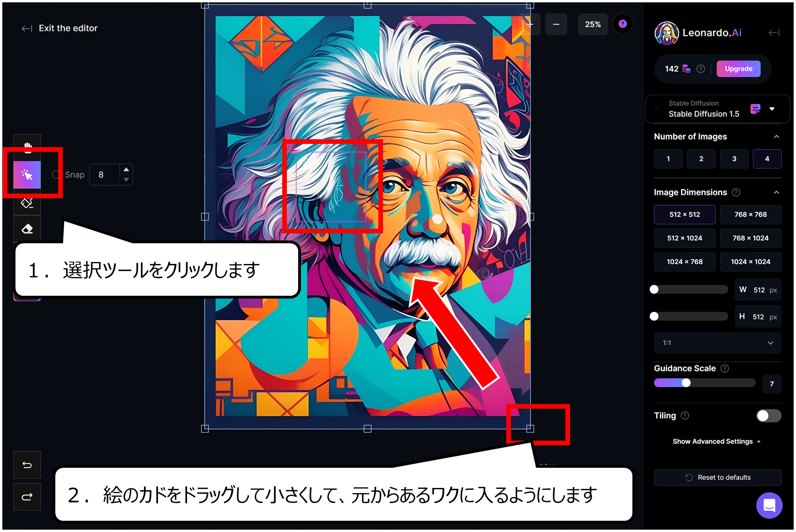
Task: Open Guidance Scale help tooltip
Action: [725, 368]
